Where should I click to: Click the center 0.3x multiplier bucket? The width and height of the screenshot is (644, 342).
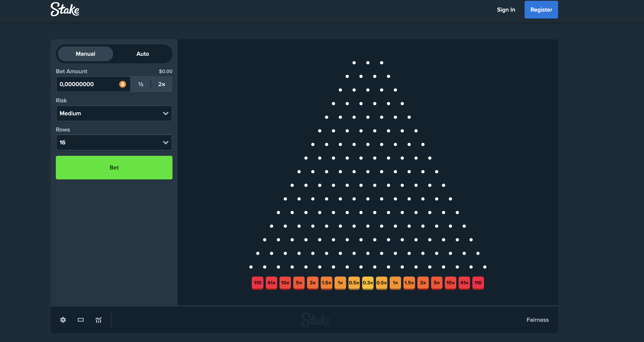pos(368,283)
